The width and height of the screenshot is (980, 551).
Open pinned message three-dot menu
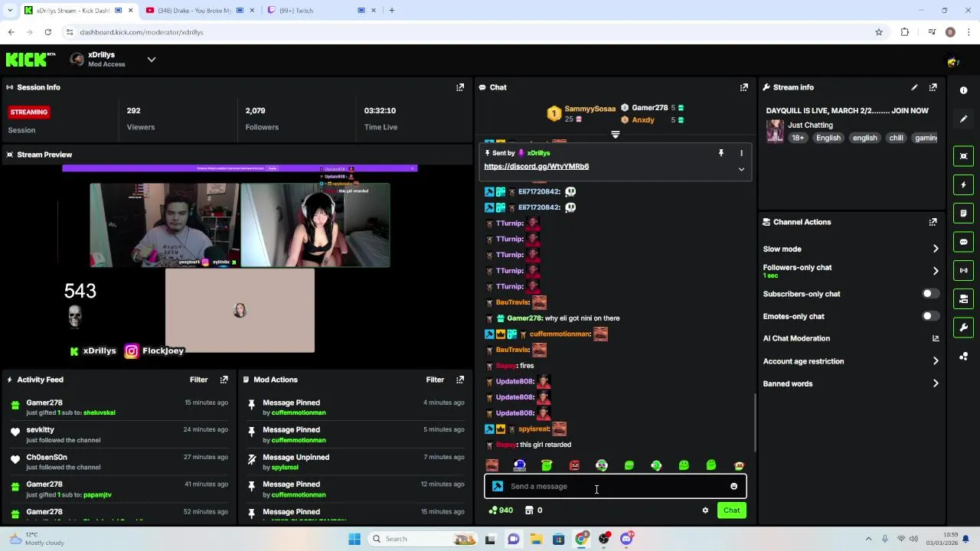tap(741, 153)
